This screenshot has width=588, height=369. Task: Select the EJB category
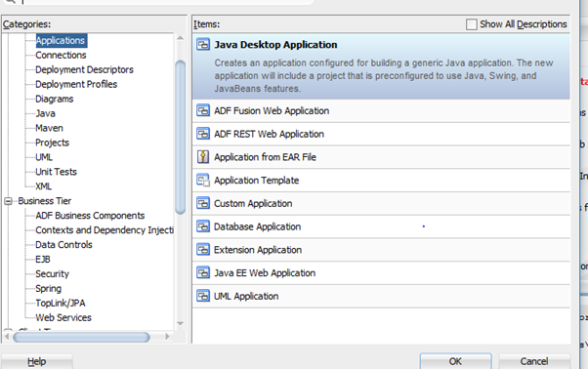[x=43, y=260]
